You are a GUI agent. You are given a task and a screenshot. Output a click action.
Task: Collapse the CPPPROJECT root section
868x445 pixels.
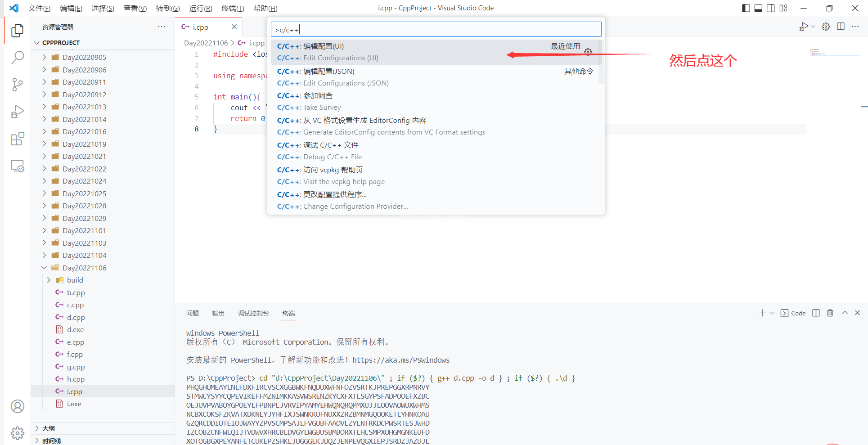(103, 43)
